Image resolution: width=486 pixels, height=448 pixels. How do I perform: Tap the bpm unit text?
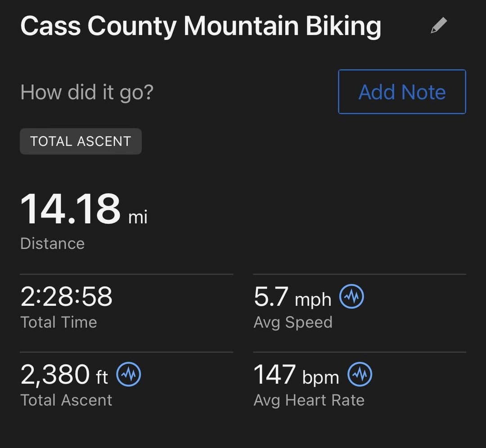point(320,378)
